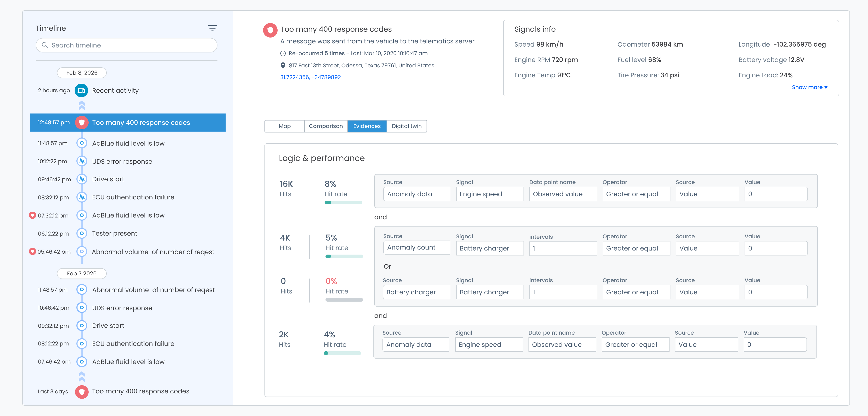The height and width of the screenshot is (416, 868).
Task: Select the Feb 7 2026 date chip
Action: tap(82, 273)
